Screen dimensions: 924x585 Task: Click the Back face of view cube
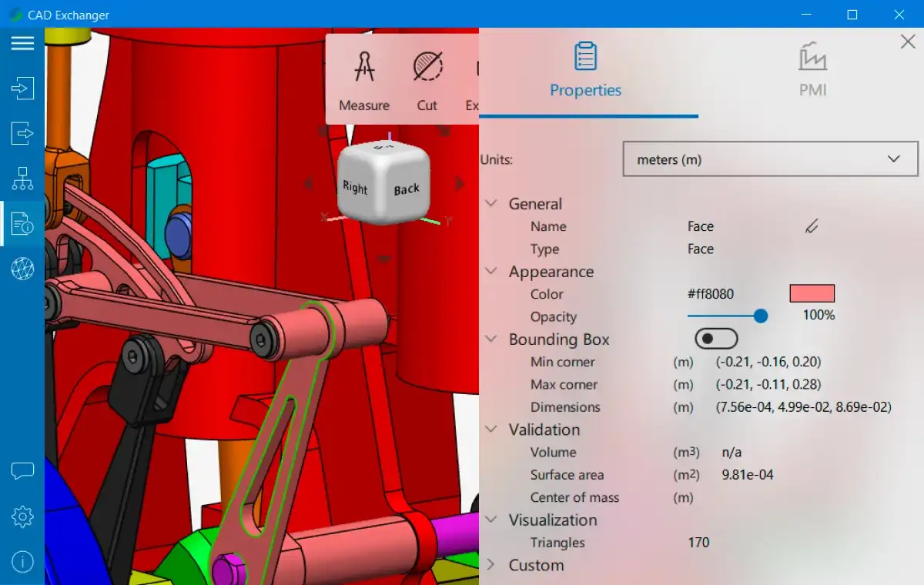point(407,189)
